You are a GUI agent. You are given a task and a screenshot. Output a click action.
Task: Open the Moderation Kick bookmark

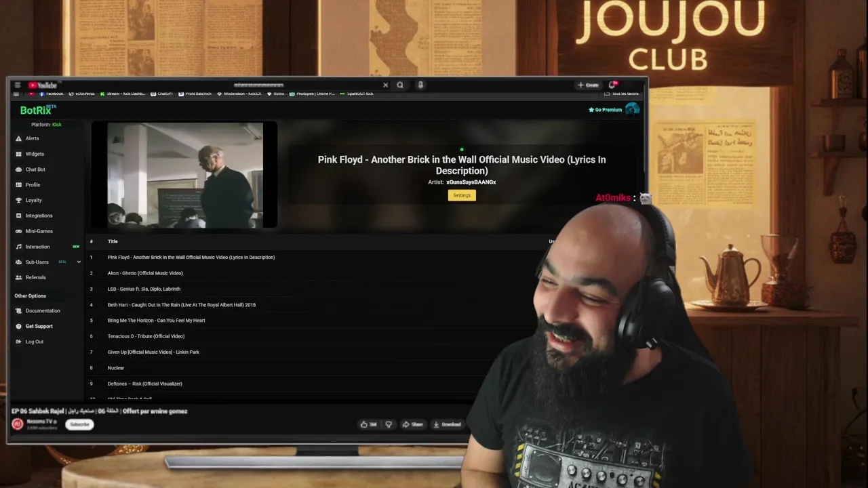[x=241, y=94]
